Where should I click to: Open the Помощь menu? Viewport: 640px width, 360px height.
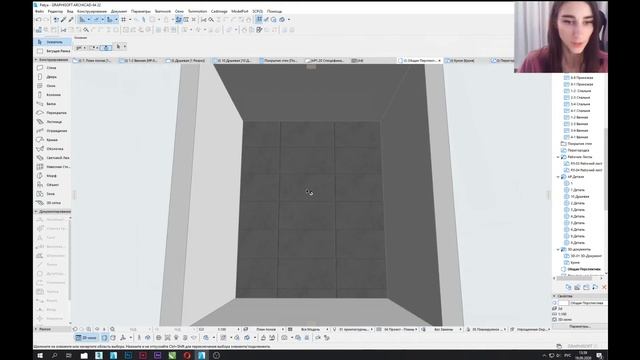coord(274,11)
